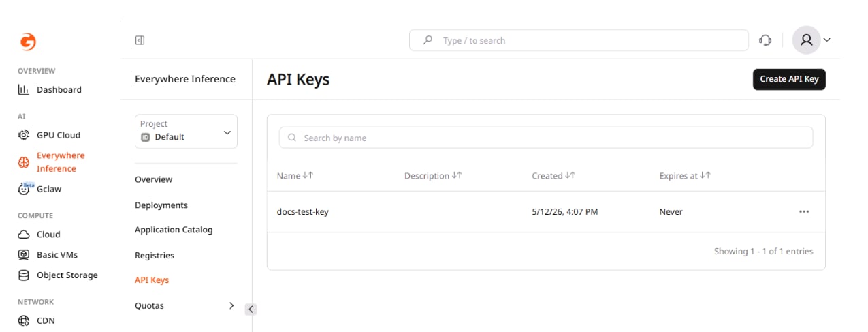Open actions menu for docs-test-key
The image size is (868, 332).
[804, 211]
